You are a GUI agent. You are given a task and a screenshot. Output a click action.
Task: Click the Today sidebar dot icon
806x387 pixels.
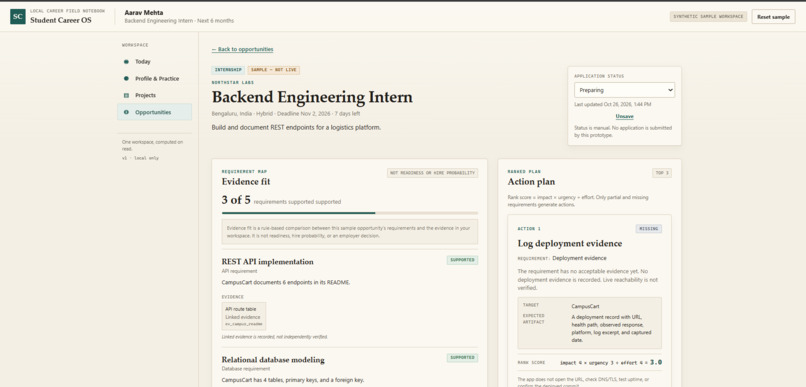tap(126, 62)
